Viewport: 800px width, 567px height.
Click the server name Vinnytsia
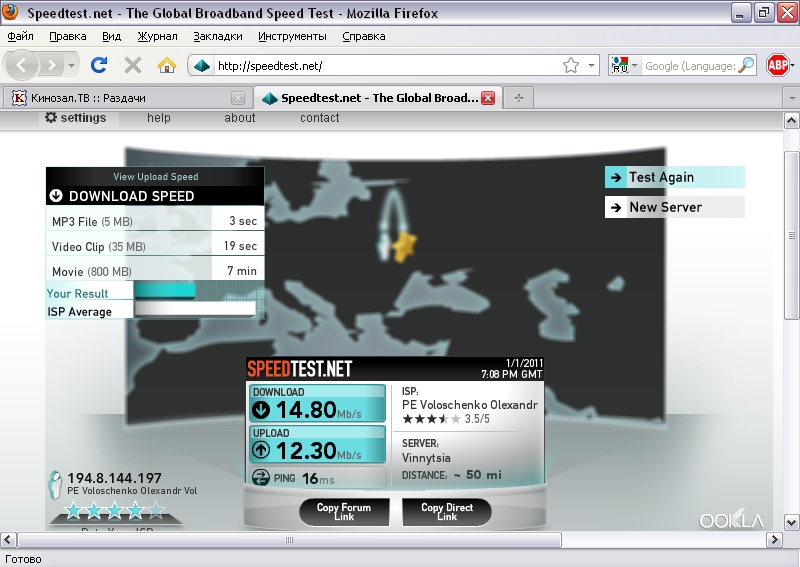[x=426, y=458]
